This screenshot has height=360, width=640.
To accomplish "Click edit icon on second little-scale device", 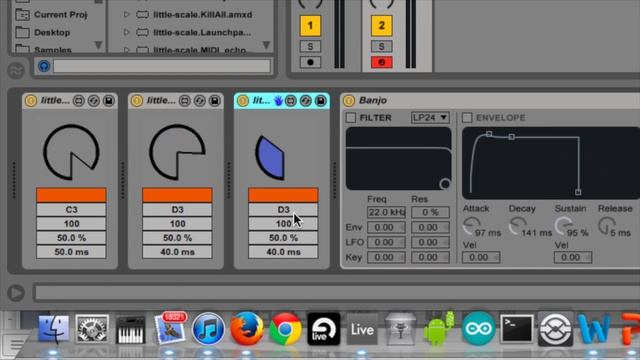I will [x=184, y=100].
